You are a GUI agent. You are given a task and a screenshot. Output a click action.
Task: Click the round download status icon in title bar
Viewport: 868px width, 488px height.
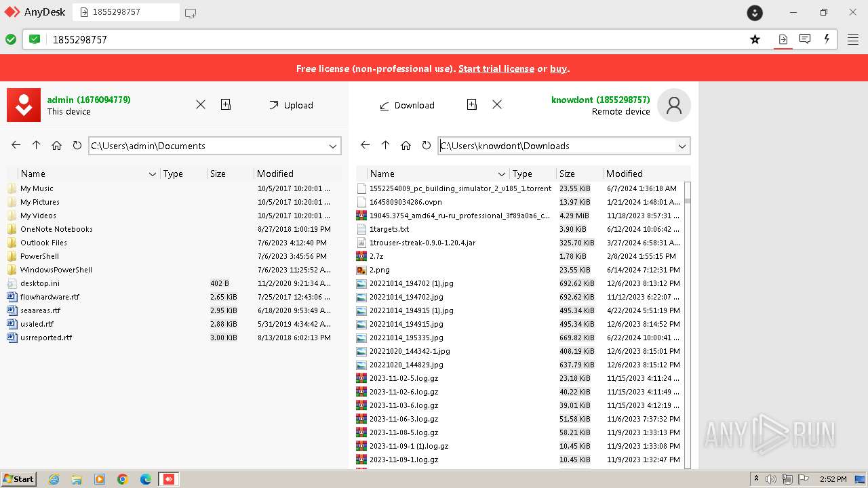755,12
